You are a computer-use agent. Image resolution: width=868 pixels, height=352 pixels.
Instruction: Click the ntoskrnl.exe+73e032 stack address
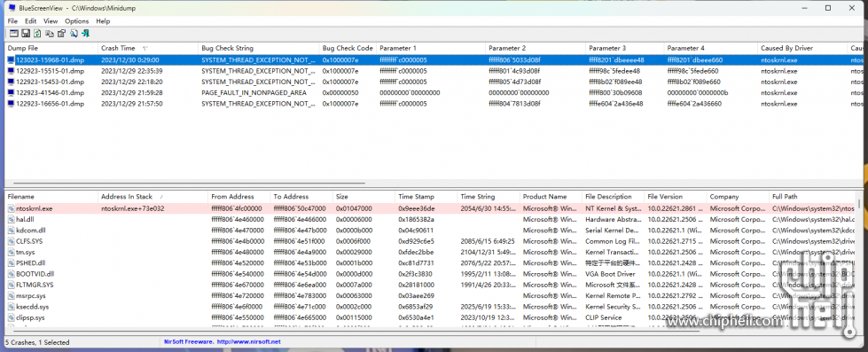click(132, 208)
